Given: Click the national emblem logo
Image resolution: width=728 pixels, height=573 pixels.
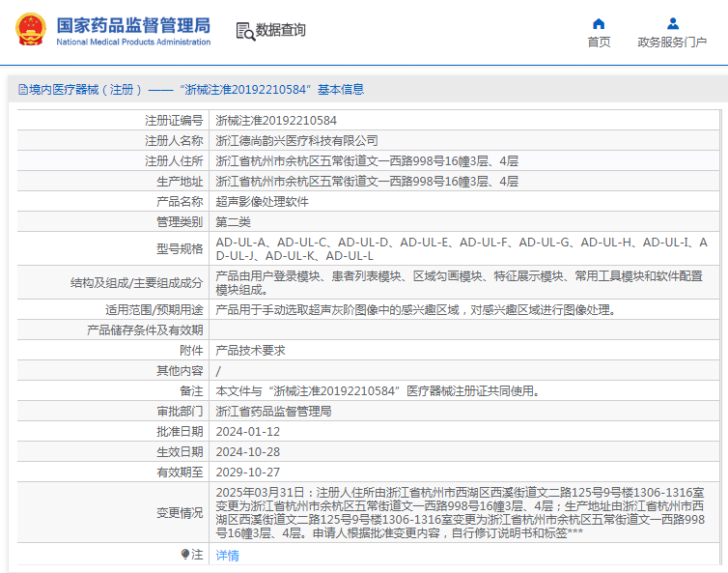Looking at the screenshot, I should (x=31, y=29).
